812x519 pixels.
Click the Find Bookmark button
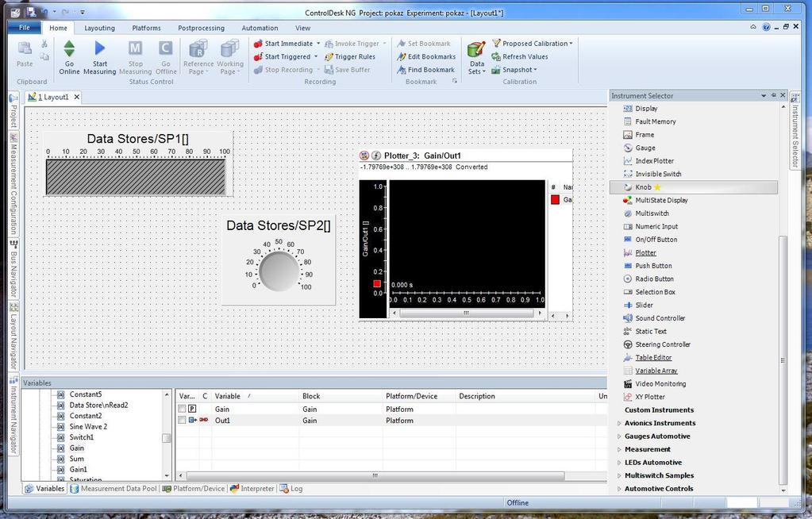(426, 69)
